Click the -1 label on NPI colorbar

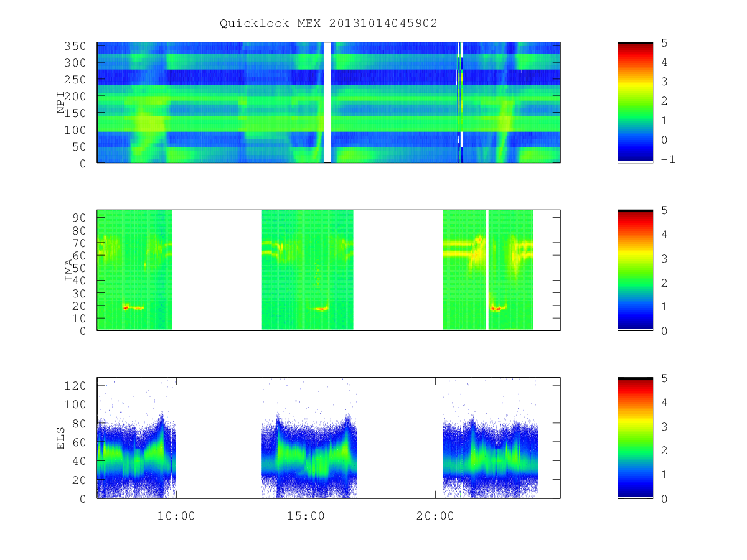(x=669, y=159)
